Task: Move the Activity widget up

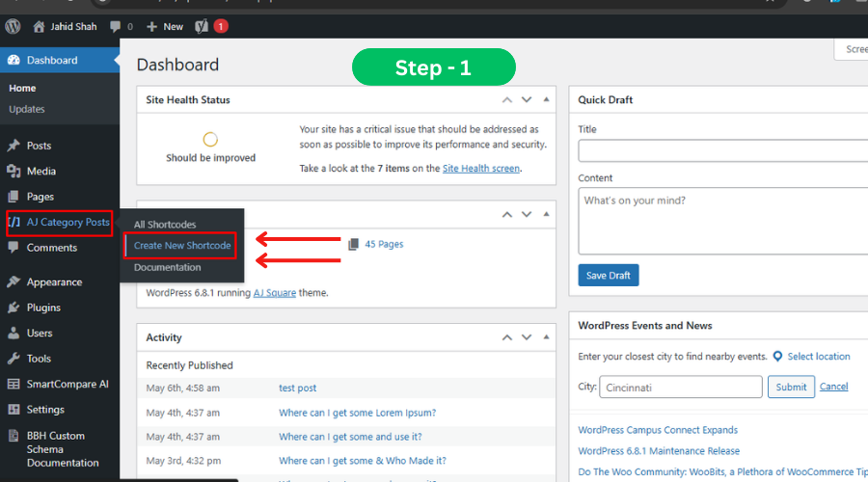Action: point(507,337)
